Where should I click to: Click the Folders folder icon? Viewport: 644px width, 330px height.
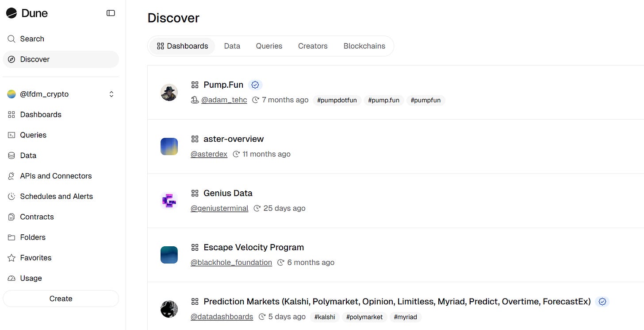point(11,237)
